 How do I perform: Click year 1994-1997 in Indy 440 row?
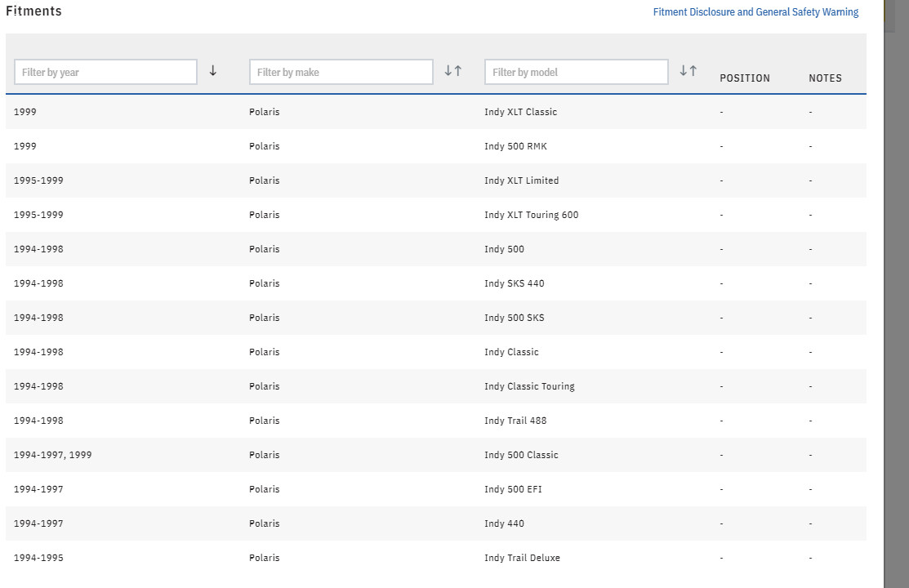pos(38,523)
